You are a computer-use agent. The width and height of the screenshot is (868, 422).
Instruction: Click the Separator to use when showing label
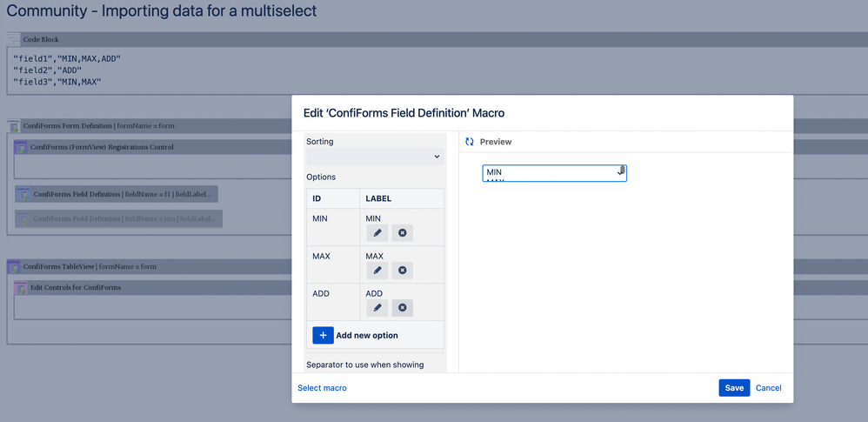coord(364,365)
